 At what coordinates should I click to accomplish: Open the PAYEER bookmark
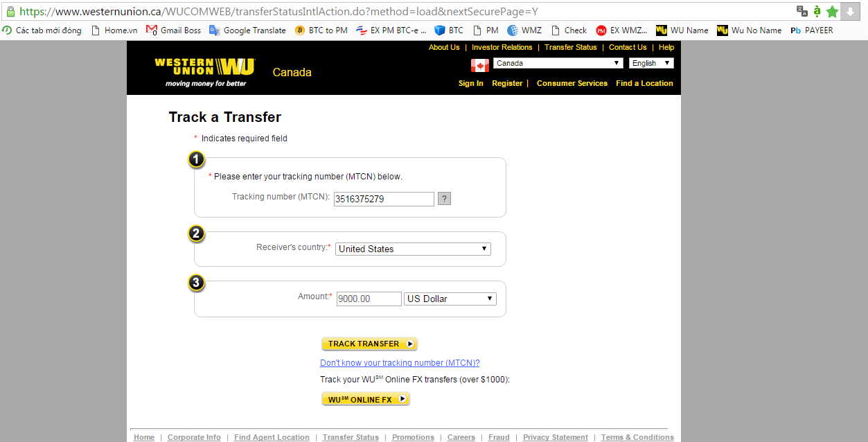(812, 30)
